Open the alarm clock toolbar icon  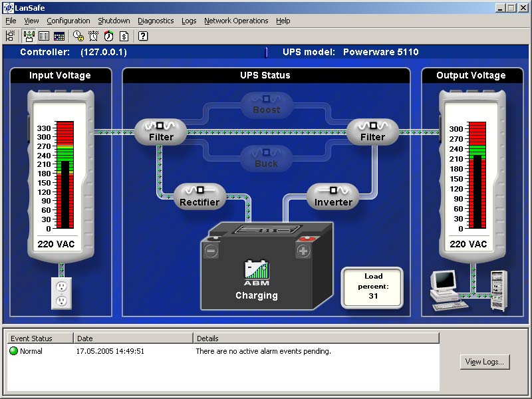(93, 36)
